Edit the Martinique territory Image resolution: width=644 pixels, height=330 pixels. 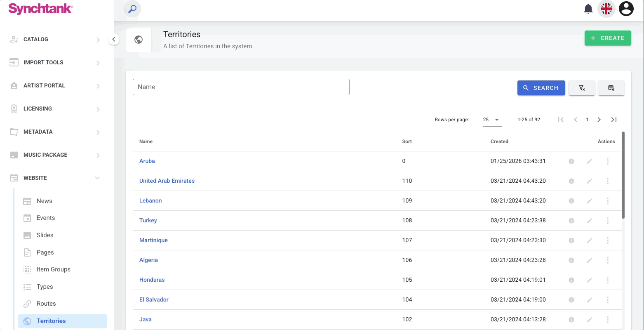pyautogui.click(x=590, y=240)
